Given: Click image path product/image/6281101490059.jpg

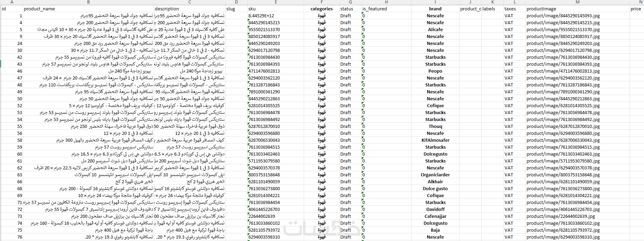Looking at the screenshot, I should click(x=578, y=182).
